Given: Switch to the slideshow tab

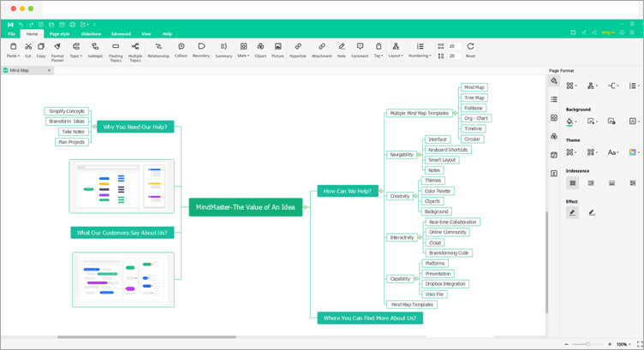Looking at the screenshot, I should pyautogui.click(x=91, y=34).
